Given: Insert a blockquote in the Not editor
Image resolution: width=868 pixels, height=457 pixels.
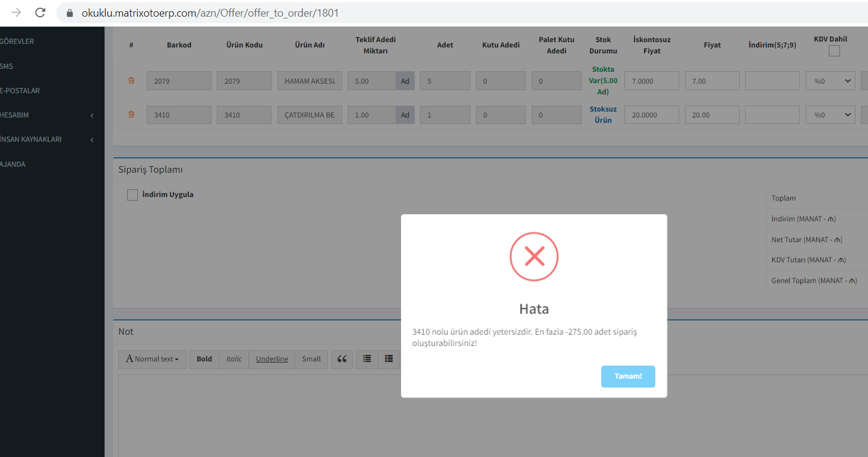Looking at the screenshot, I should click(342, 359).
